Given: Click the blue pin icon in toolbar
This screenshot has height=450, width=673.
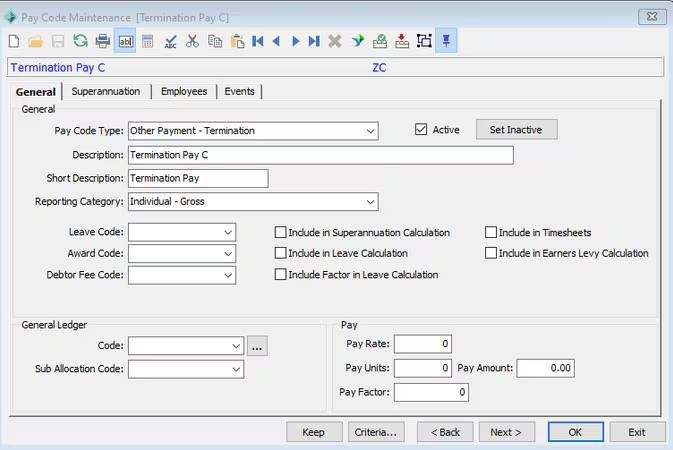Looking at the screenshot, I should (447, 41).
